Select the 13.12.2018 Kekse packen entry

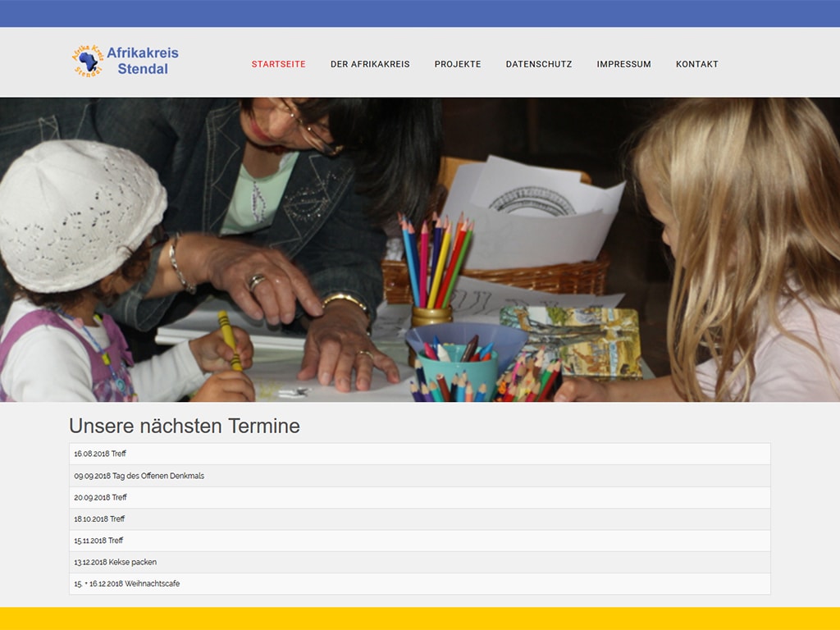click(x=115, y=562)
